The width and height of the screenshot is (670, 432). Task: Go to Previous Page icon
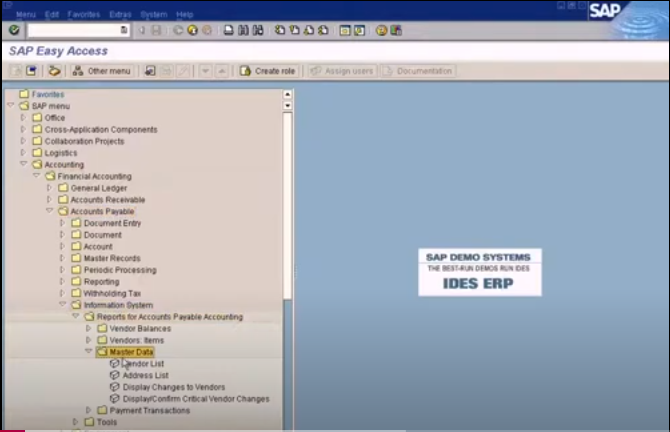[294, 30]
